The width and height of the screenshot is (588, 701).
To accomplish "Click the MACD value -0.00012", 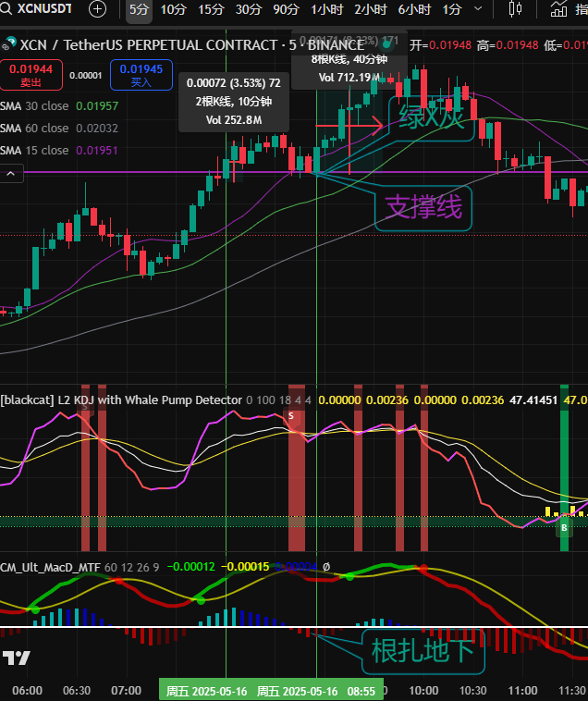I will click(190, 567).
